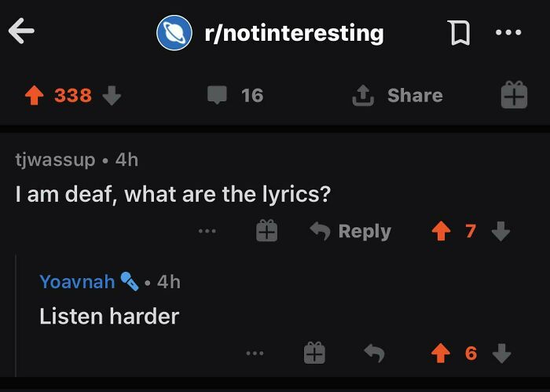Open Yoavnah's profile
Image resolution: width=550 pixels, height=392 pixels.
pos(77,281)
